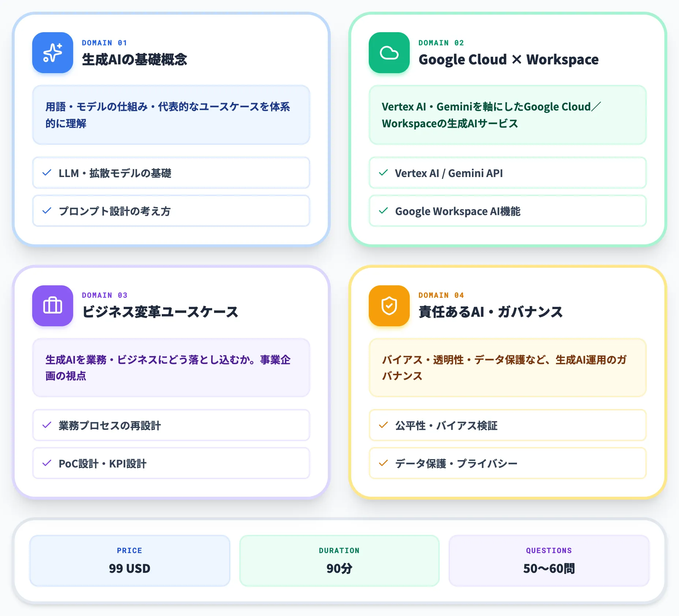Click checkmark beside 公平性・バイアス検証
Image resolution: width=679 pixels, height=616 pixels.
pos(383,425)
